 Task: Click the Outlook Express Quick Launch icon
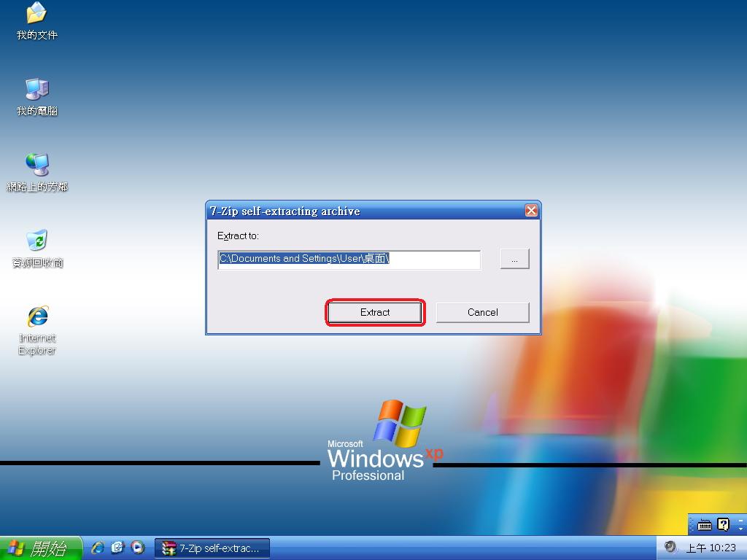tap(117, 548)
